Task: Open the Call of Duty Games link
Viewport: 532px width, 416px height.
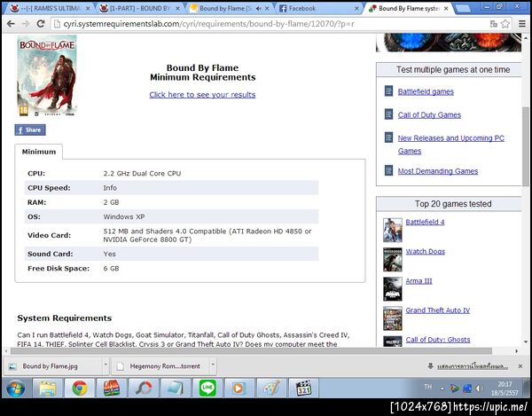Action: click(x=429, y=114)
